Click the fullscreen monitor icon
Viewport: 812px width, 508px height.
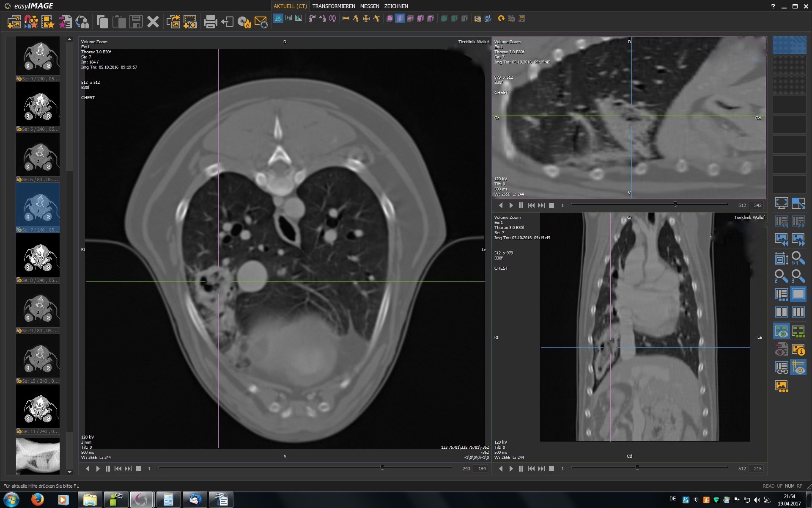(x=781, y=204)
